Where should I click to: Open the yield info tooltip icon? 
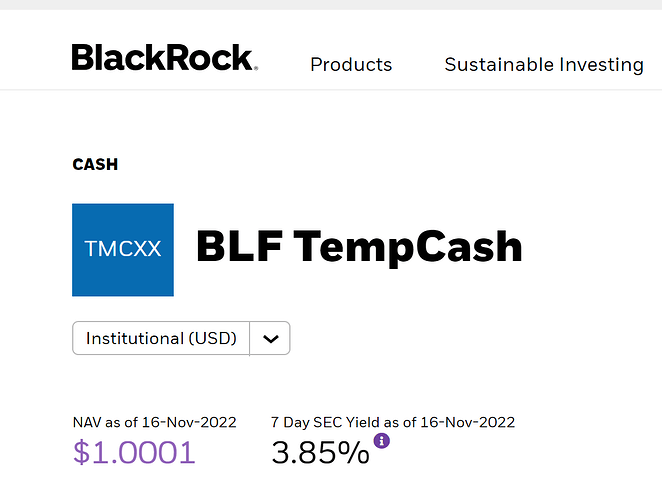[x=381, y=440]
